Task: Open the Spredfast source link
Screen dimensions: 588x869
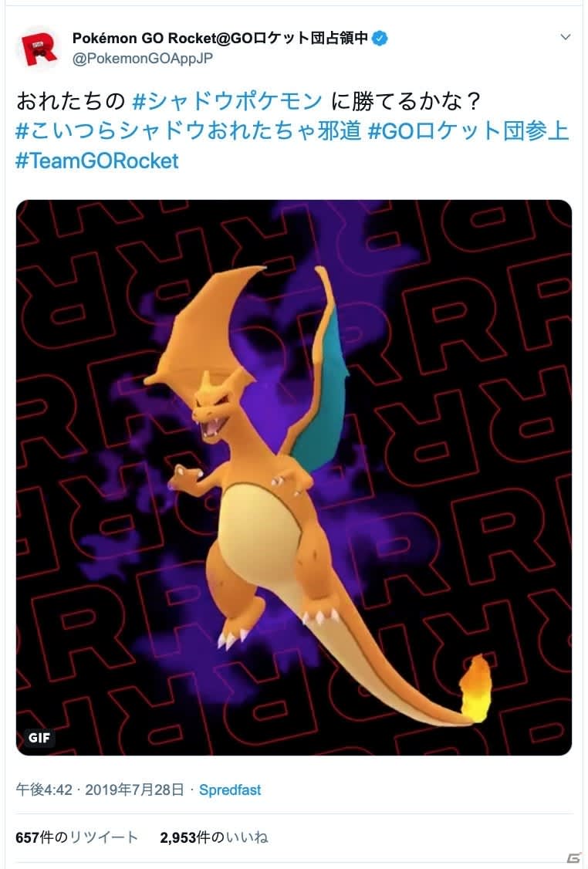Action: coord(229,790)
